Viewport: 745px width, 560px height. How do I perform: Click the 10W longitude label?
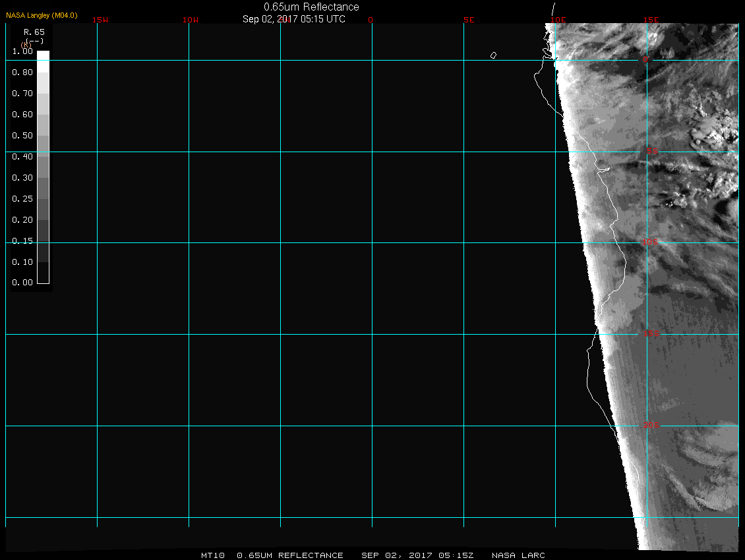coord(191,20)
